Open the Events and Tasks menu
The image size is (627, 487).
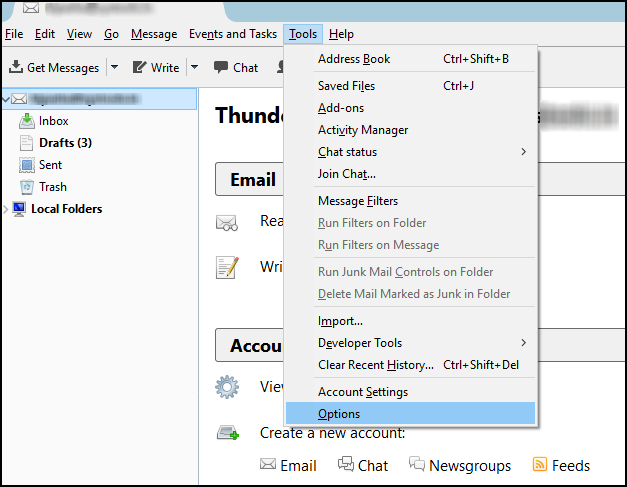tap(233, 34)
